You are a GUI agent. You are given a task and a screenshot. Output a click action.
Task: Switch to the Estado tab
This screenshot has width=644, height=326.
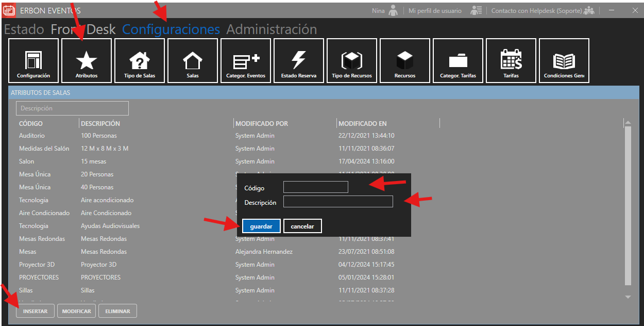pyautogui.click(x=24, y=29)
